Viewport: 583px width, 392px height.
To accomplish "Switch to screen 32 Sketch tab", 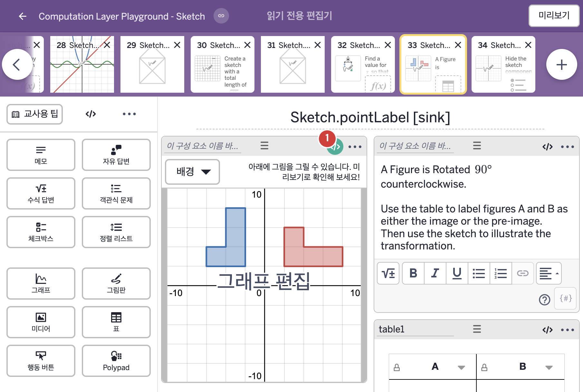I will 363,64.
